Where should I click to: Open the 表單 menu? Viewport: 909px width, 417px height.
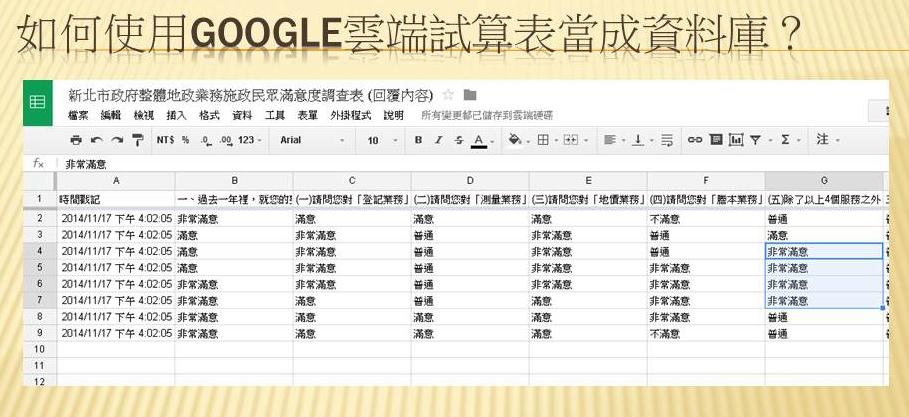[308, 115]
